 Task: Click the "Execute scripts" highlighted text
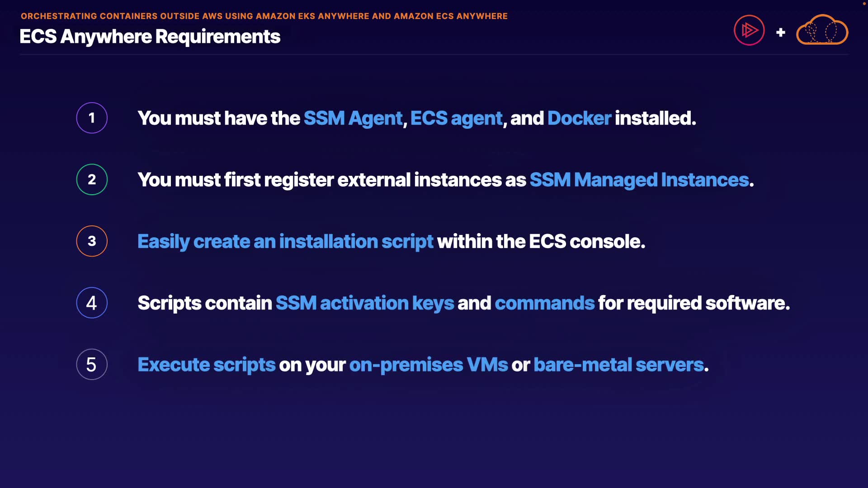pos(206,365)
